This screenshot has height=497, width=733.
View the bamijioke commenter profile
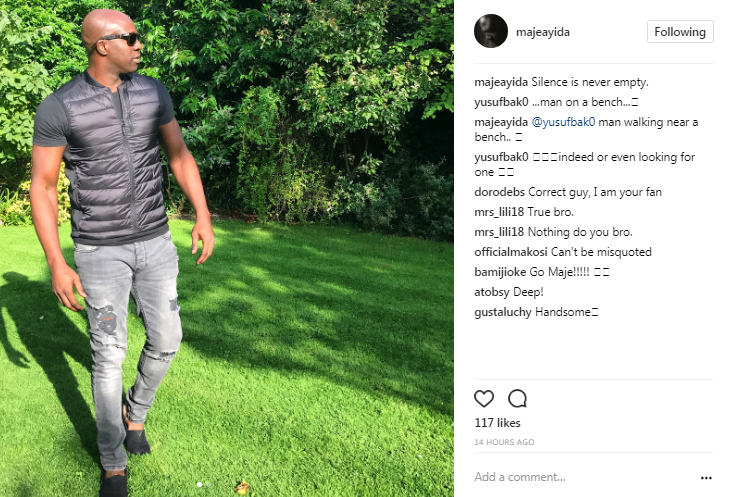tap(500, 272)
